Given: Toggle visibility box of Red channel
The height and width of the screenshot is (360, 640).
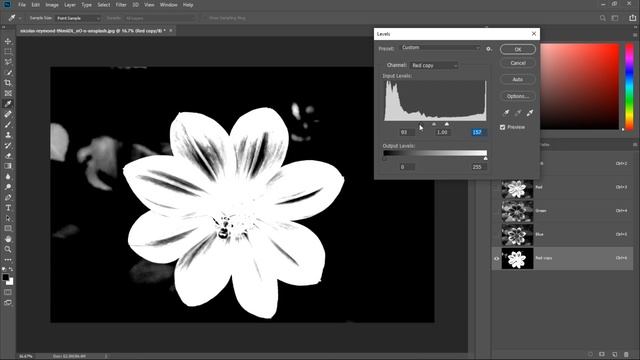Looking at the screenshot, I should point(496,187).
